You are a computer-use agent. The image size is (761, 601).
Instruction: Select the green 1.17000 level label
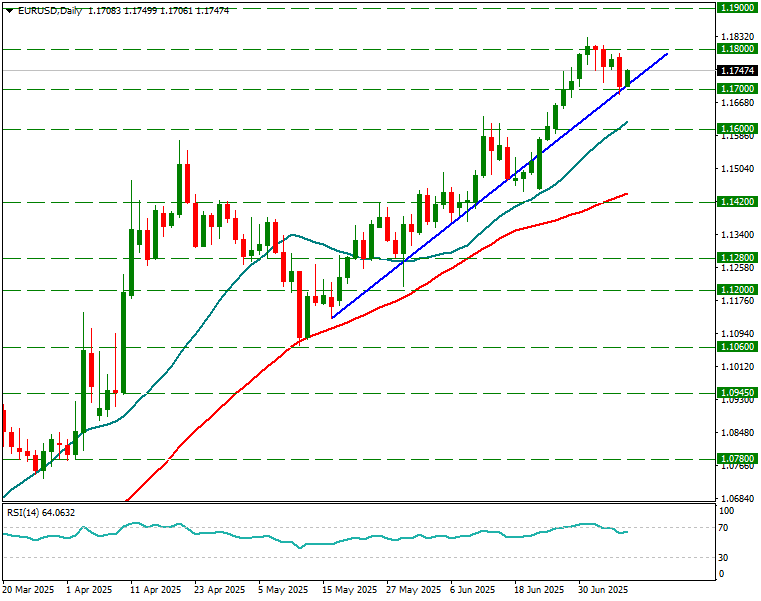pyautogui.click(x=737, y=88)
